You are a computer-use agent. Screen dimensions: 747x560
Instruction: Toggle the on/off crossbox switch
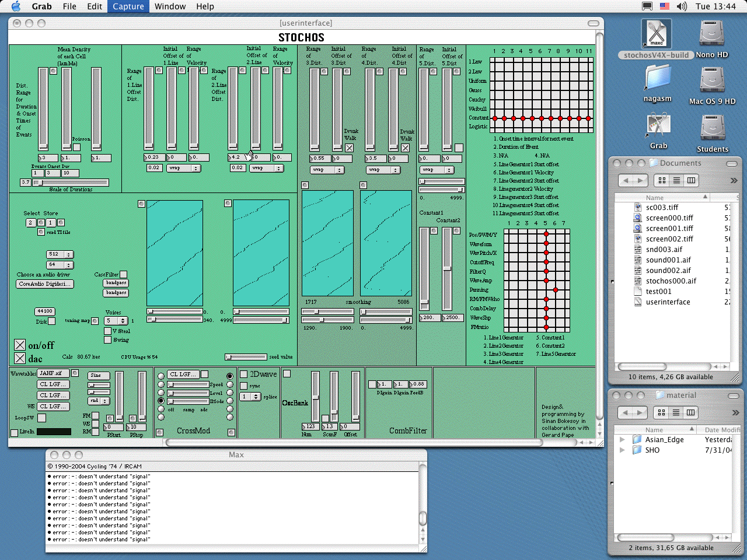tap(20, 345)
